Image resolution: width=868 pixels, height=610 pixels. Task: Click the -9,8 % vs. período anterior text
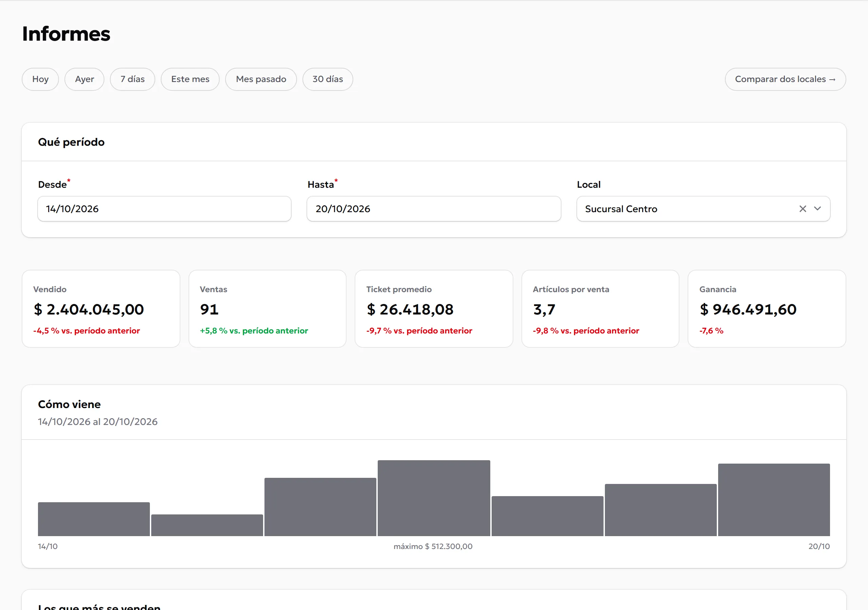[x=586, y=331]
